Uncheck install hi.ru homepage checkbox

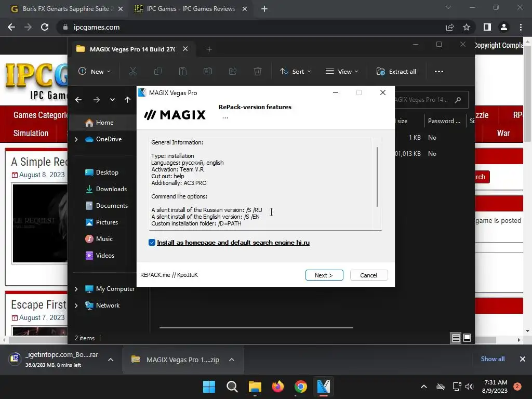coord(152,242)
